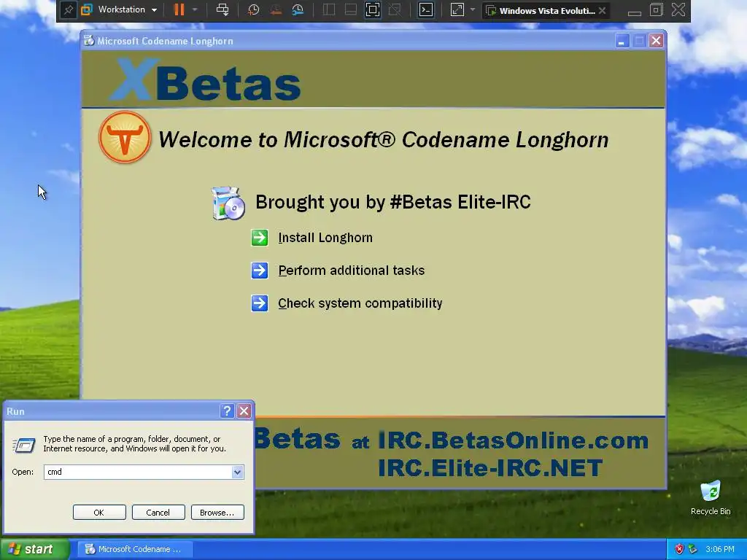Image resolution: width=747 pixels, height=560 pixels.
Task: Click the Run dialog program icon
Action: click(24, 446)
